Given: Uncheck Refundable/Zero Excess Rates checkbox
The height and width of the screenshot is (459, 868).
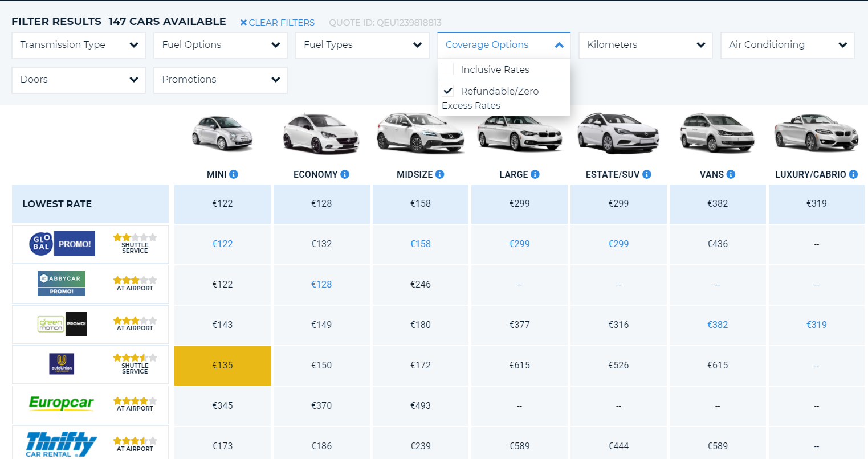Looking at the screenshot, I should (448, 91).
